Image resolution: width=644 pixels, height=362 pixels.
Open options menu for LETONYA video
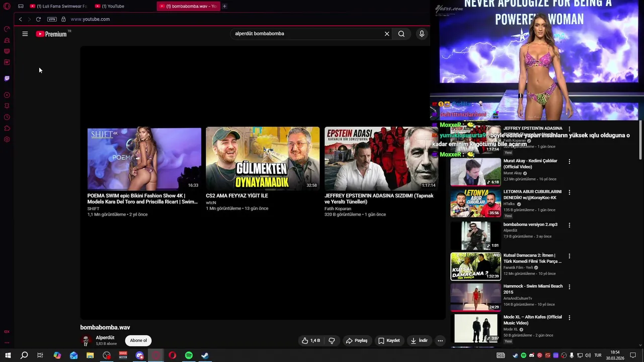coord(570,192)
